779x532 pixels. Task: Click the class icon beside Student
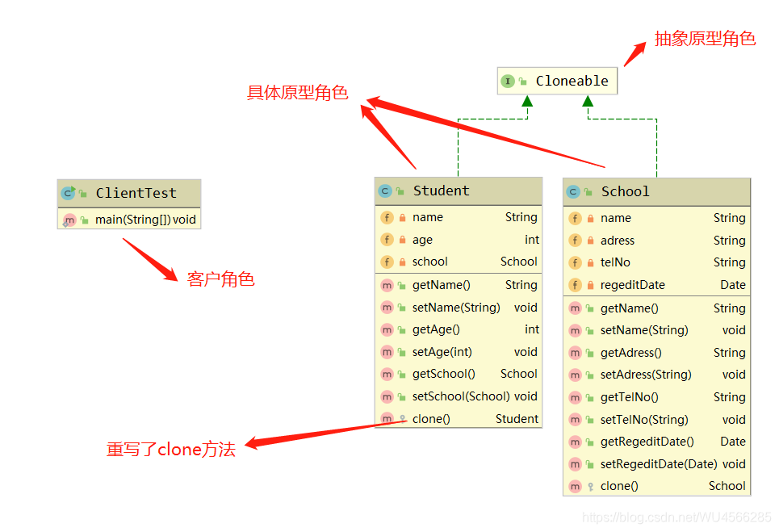click(x=385, y=191)
